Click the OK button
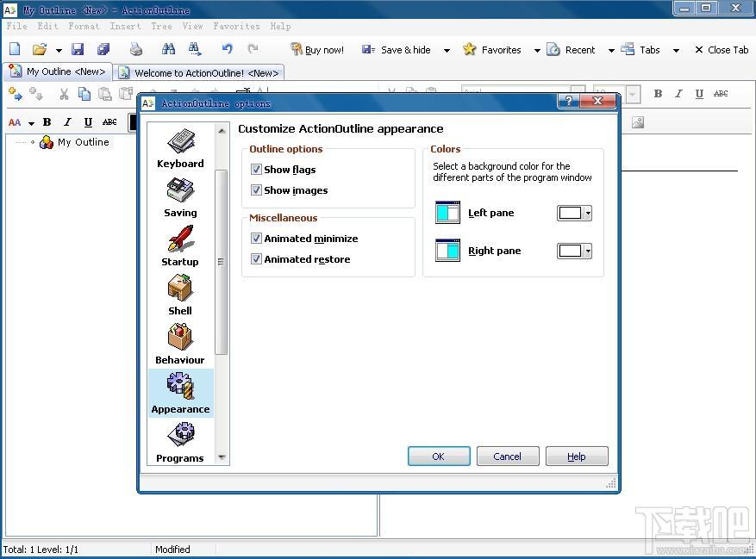756x559 pixels. (x=439, y=457)
